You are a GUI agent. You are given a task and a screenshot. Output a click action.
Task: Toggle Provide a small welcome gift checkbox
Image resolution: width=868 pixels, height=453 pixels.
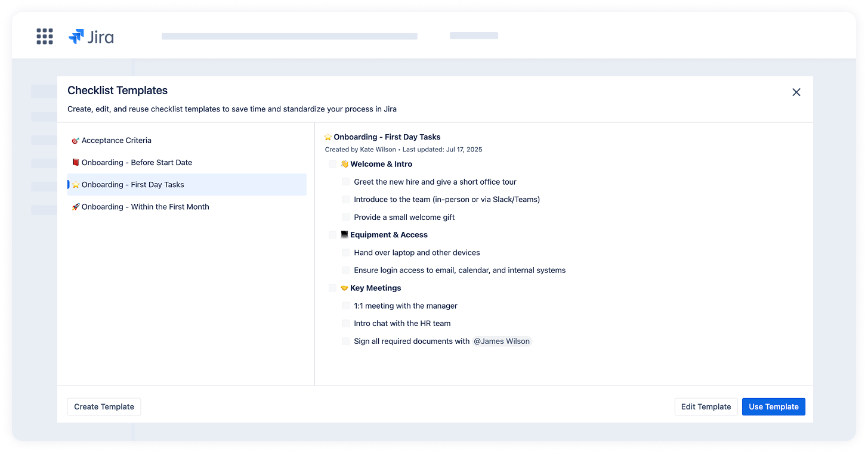[345, 218]
